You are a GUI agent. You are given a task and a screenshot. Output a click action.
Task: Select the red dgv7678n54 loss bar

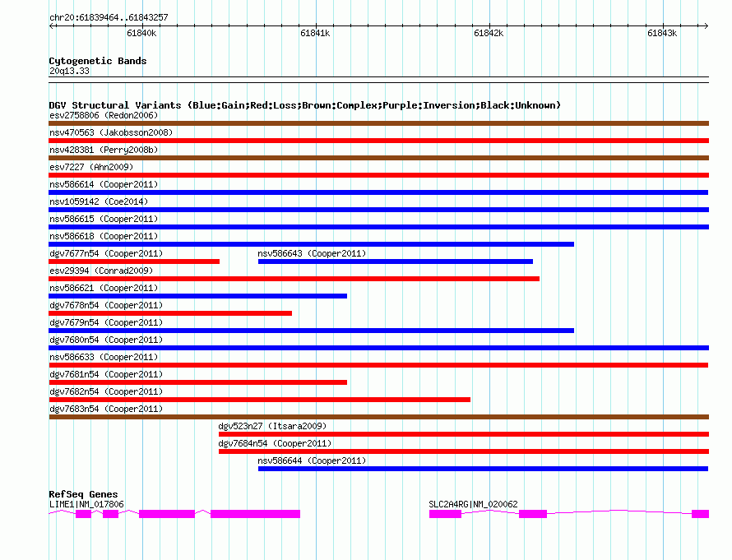170,313
